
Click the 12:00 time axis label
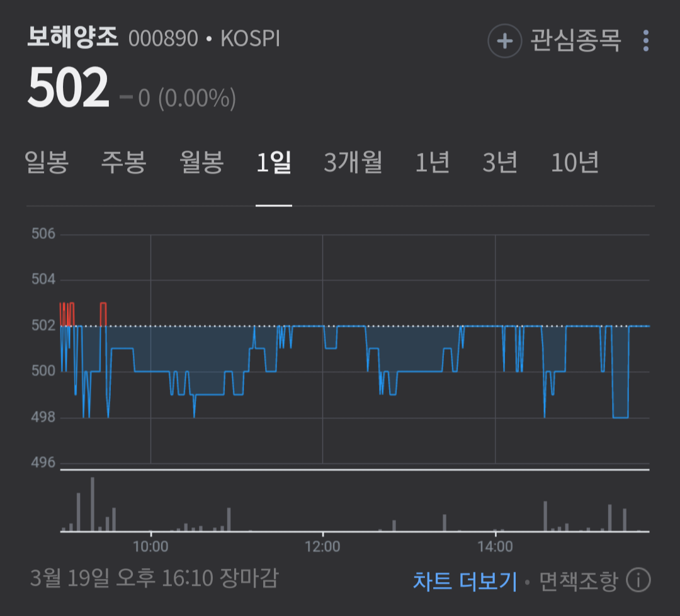[x=322, y=546]
